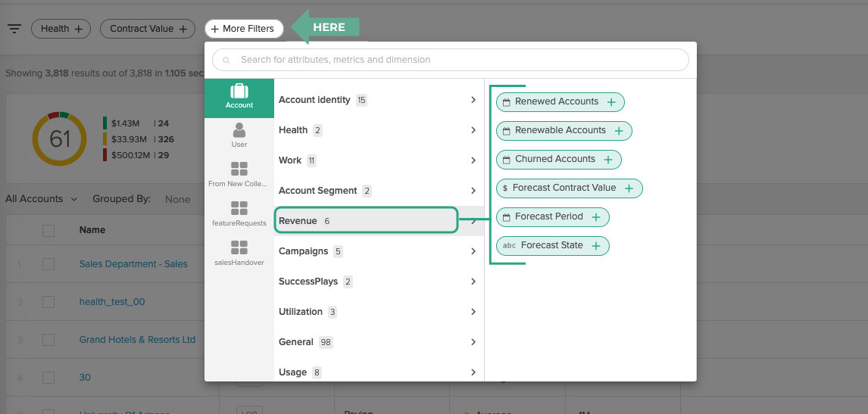Click the green $1.43M health bar

click(x=105, y=123)
